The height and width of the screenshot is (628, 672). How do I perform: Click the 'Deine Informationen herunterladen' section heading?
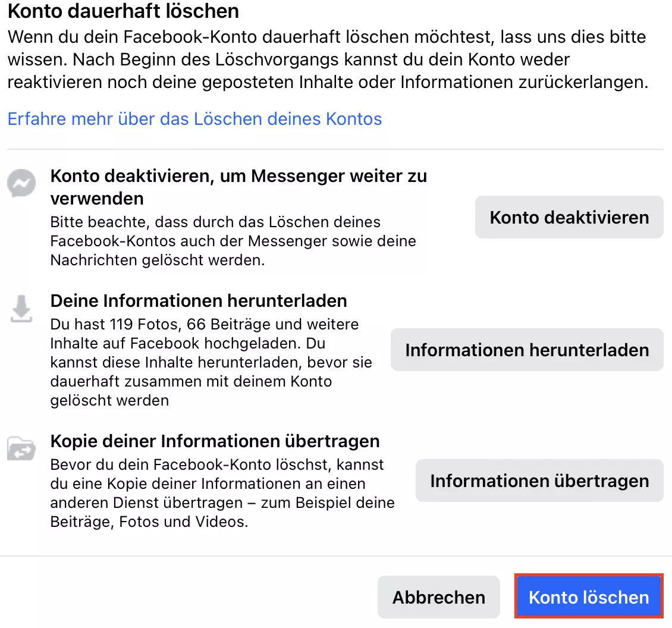pos(199,301)
